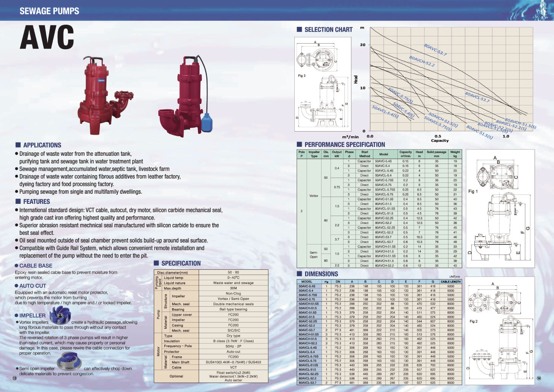This screenshot has width=554, height=392.
Task: Click page number 13 at bottom left
Action: [x=15, y=378]
